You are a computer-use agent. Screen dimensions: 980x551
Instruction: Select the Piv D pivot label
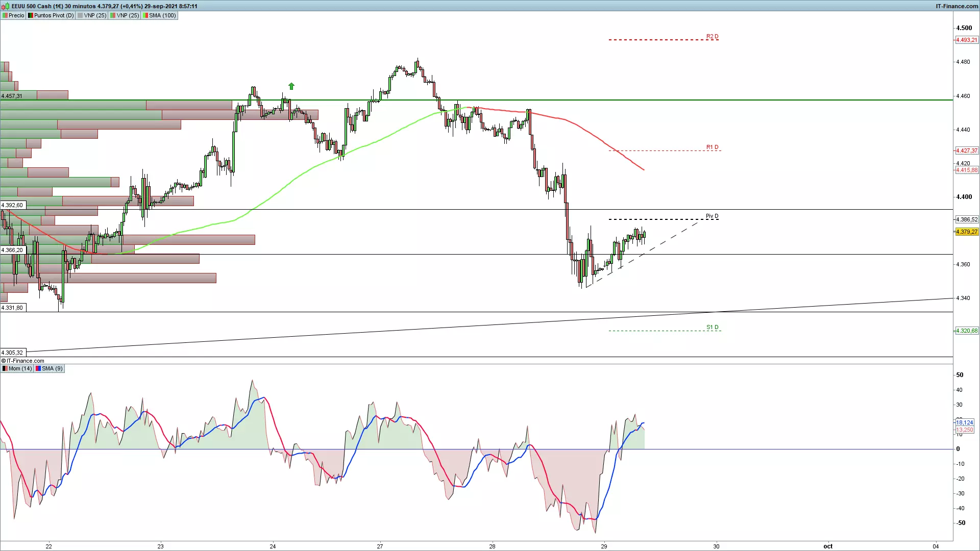click(712, 216)
